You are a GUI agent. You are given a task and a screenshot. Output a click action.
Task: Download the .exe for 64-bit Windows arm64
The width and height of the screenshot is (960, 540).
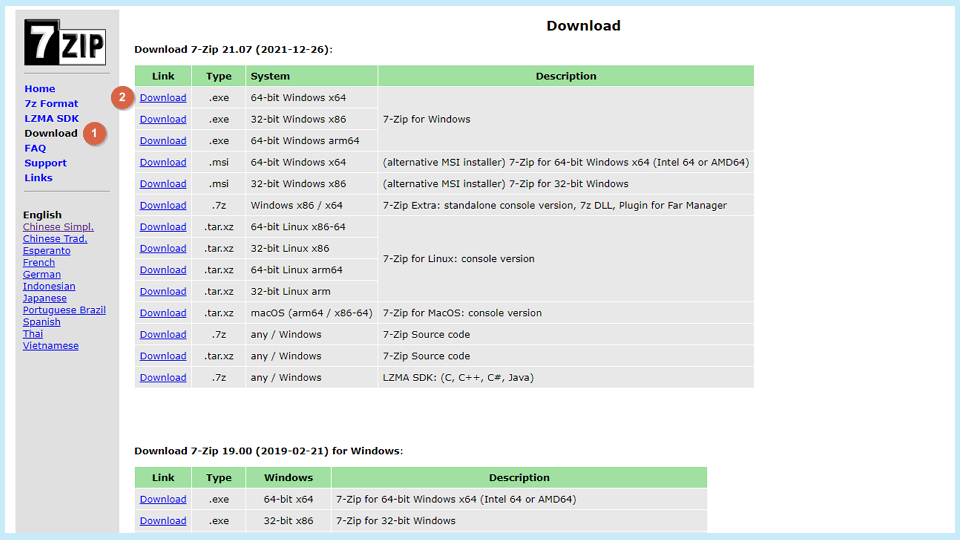coord(163,140)
